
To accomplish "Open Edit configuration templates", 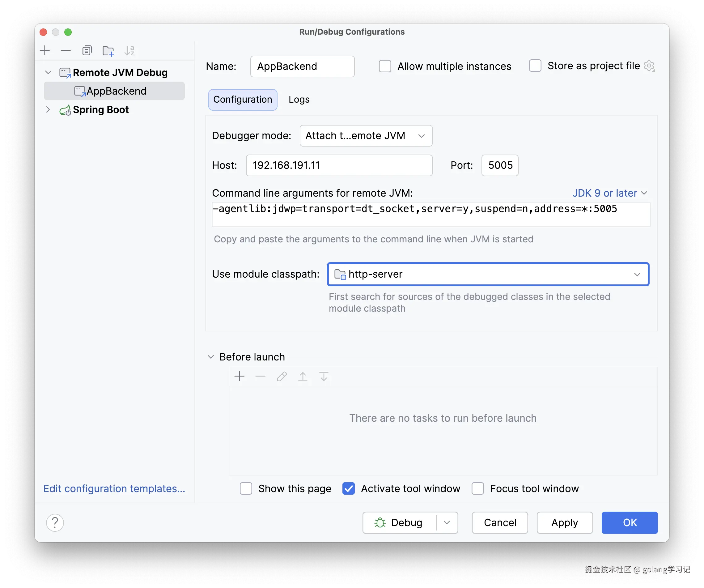I will tap(114, 489).
